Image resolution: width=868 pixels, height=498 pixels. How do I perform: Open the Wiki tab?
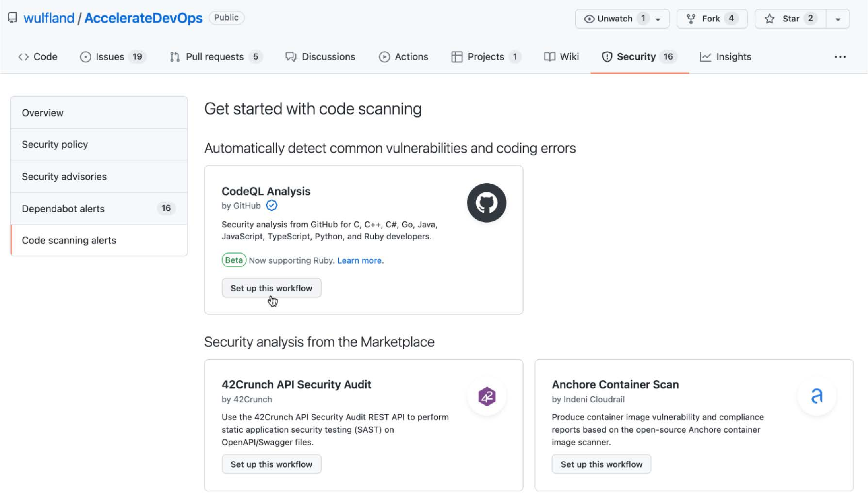561,57
